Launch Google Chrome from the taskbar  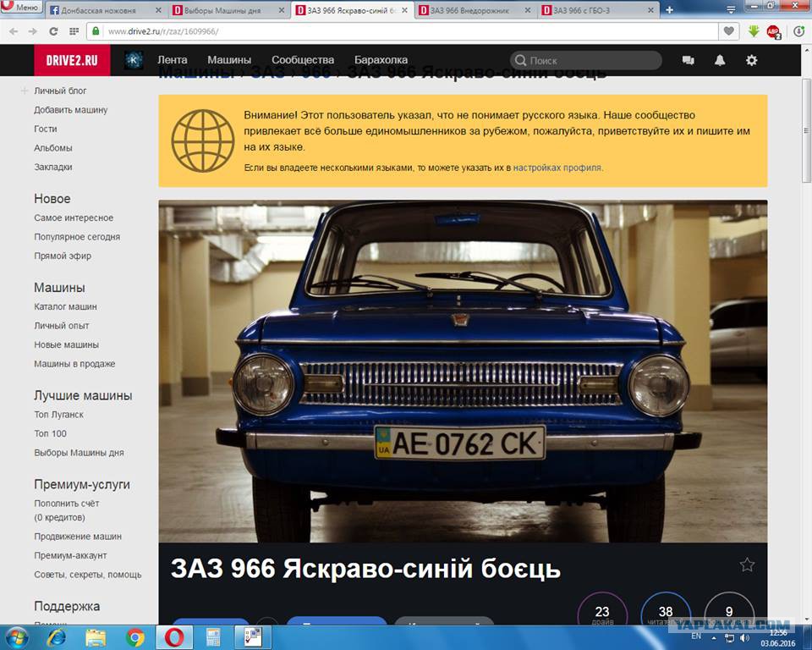pyautogui.click(x=135, y=637)
